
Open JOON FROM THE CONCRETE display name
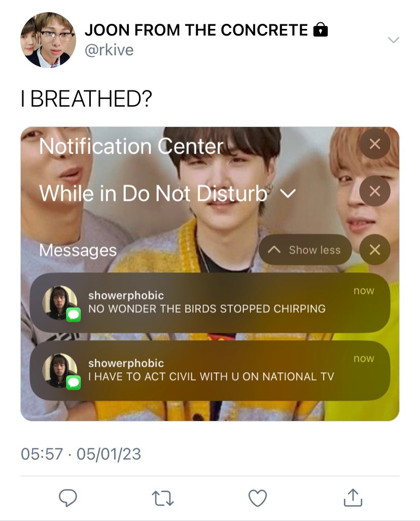(x=196, y=30)
